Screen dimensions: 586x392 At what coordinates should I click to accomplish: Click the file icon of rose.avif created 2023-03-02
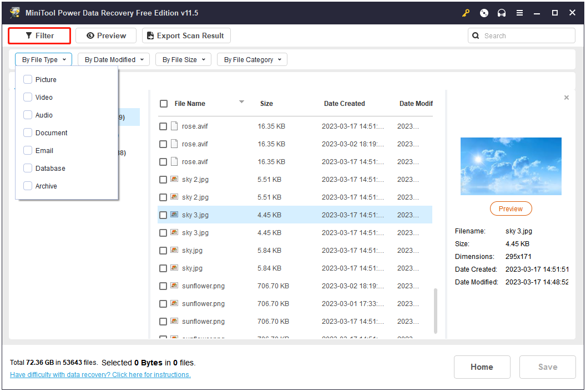point(174,144)
